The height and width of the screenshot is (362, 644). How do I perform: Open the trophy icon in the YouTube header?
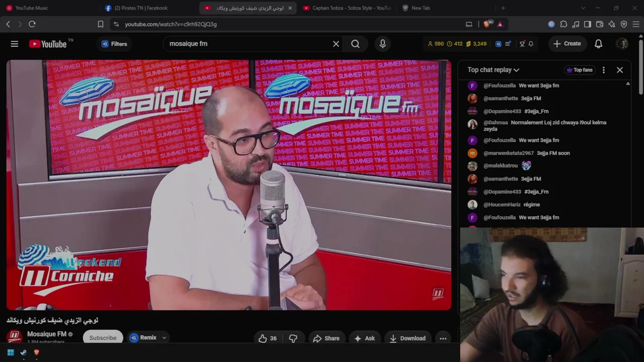tap(522, 44)
